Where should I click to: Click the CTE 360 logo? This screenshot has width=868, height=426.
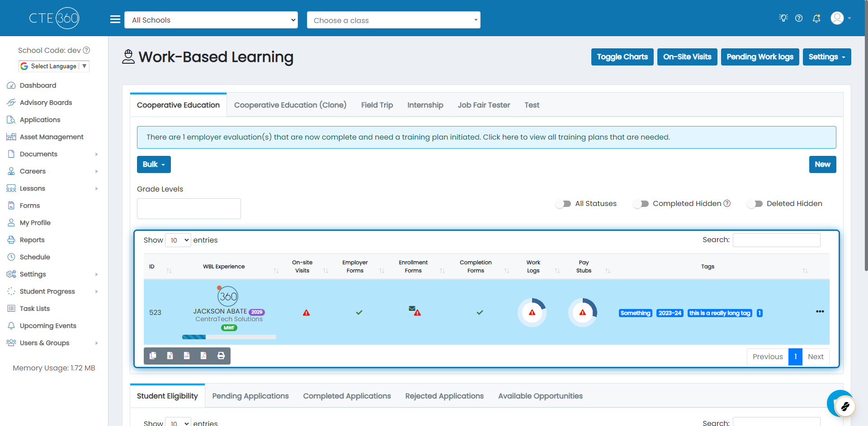pyautogui.click(x=54, y=18)
